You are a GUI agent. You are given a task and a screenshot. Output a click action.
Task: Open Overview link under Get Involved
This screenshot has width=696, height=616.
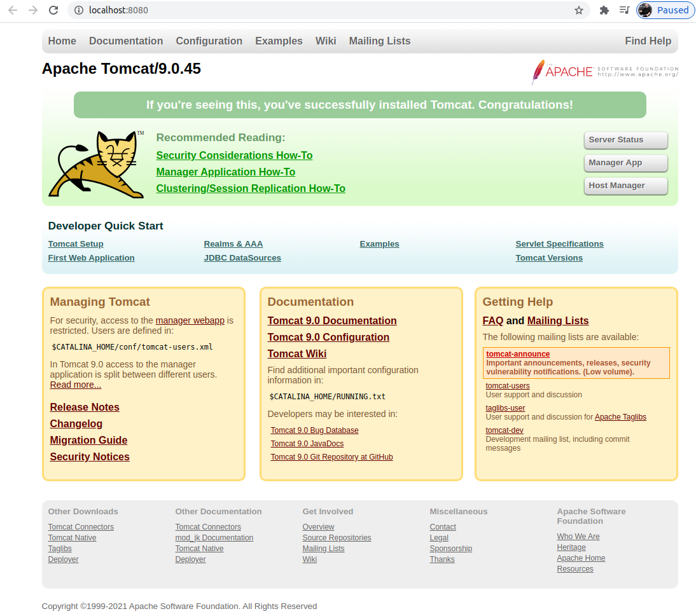click(x=318, y=527)
